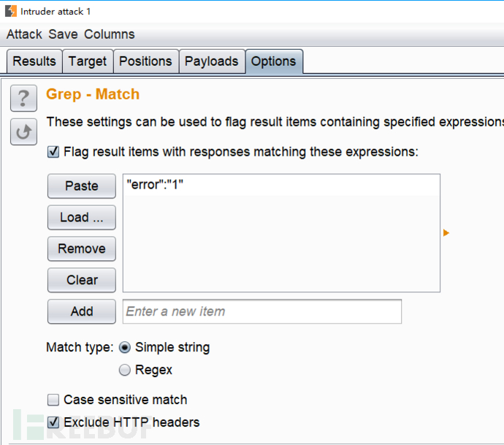Open the Grep - Match help icon
Viewport: 504px width, 445px height.
(23, 98)
